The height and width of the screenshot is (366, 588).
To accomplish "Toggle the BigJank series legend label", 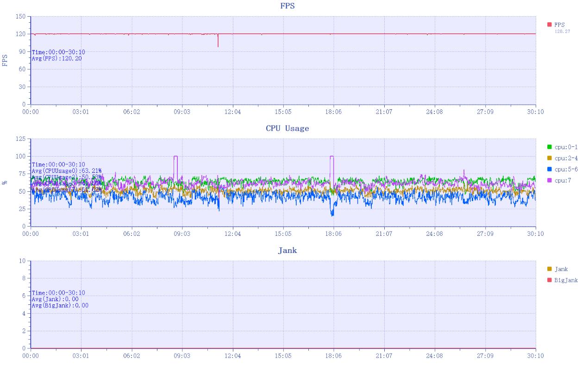I will coord(566,280).
